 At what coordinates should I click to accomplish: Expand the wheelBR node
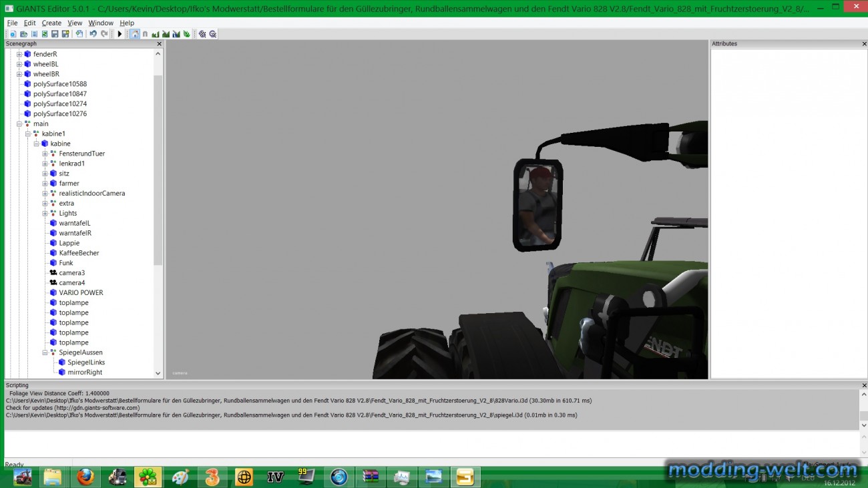coord(19,74)
